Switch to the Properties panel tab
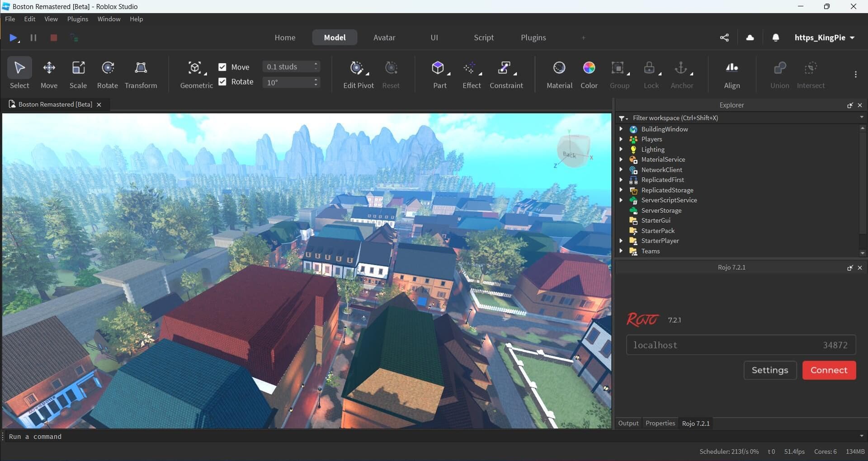The image size is (868, 461). [660, 423]
